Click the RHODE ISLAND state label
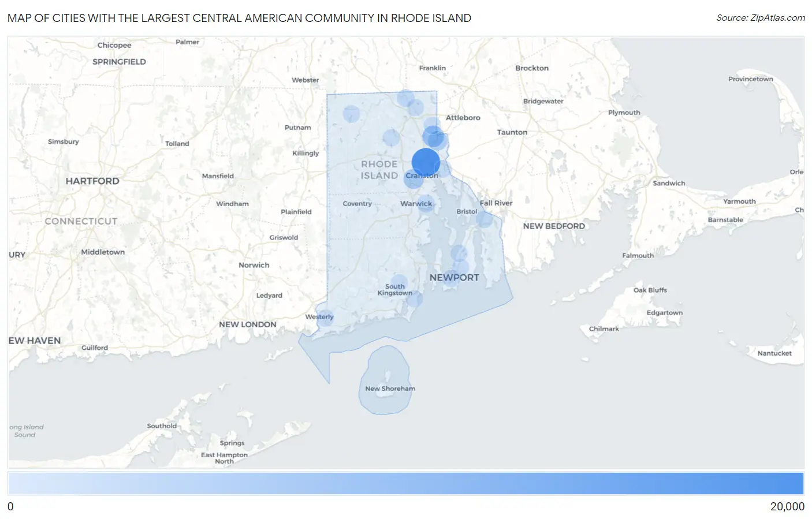812x519 pixels. (x=379, y=170)
